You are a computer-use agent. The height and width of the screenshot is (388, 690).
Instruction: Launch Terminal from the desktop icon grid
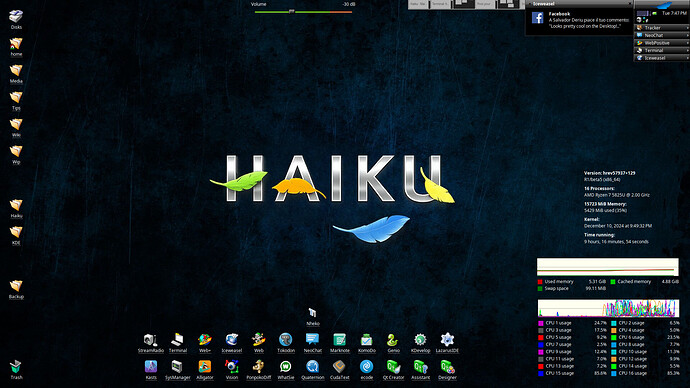point(178,340)
